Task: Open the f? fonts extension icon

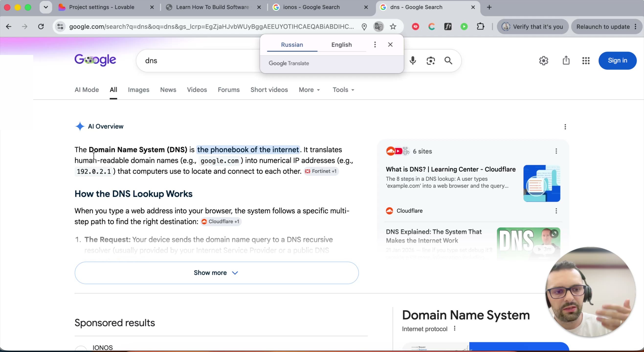Action: coord(448,26)
